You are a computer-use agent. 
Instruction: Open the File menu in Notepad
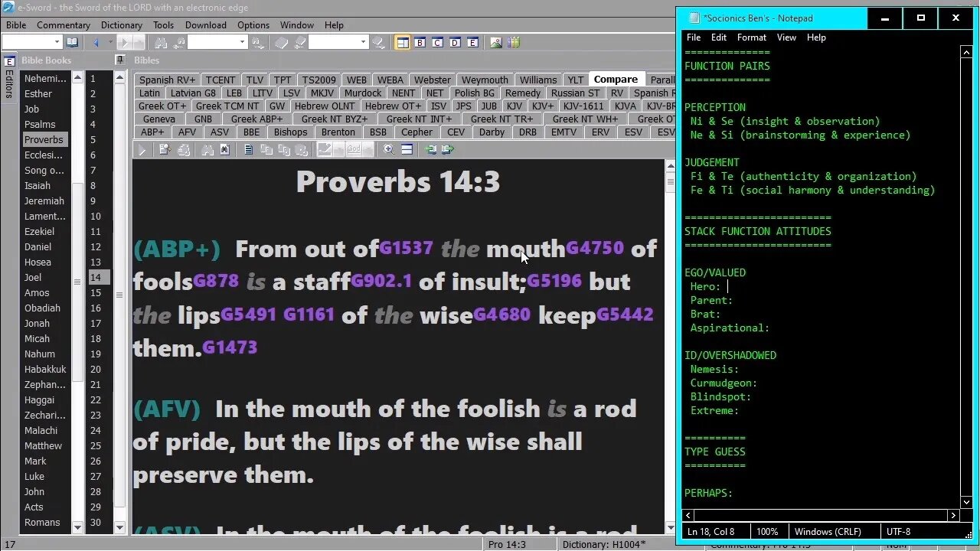(694, 37)
